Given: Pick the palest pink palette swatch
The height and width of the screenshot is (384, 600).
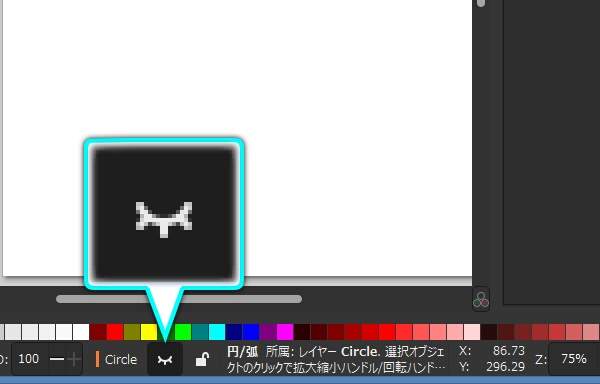Looking at the screenshot, I should pyautogui.click(x=472, y=332).
